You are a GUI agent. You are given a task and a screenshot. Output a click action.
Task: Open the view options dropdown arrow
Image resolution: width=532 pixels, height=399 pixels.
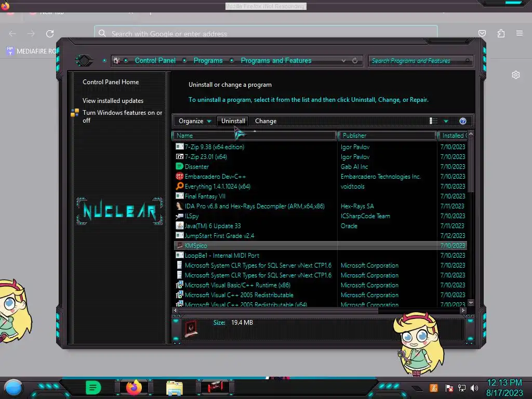coord(446,121)
